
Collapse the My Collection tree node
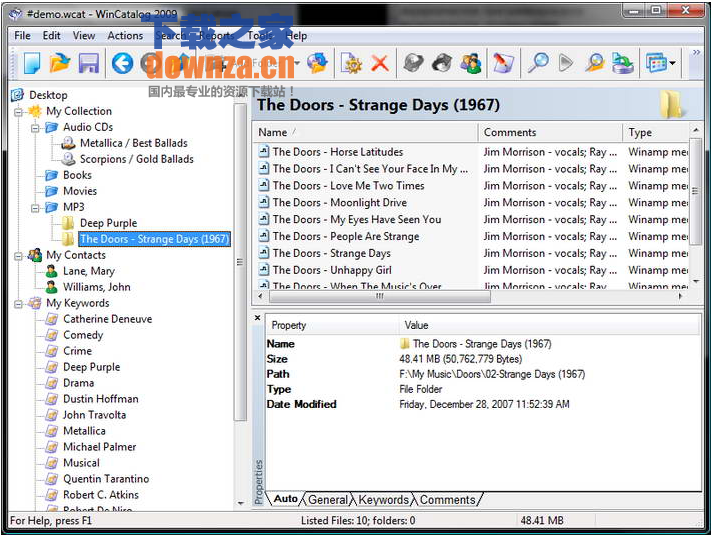pyautogui.click(x=18, y=111)
